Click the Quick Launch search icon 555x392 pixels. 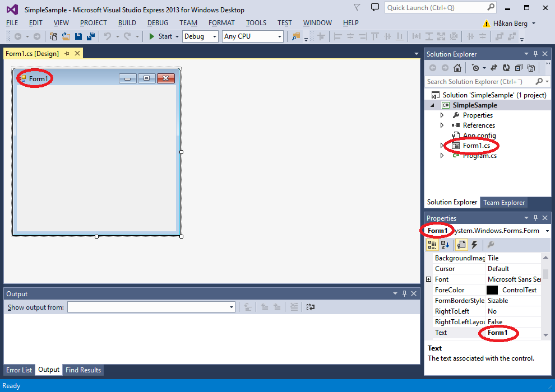(491, 7)
